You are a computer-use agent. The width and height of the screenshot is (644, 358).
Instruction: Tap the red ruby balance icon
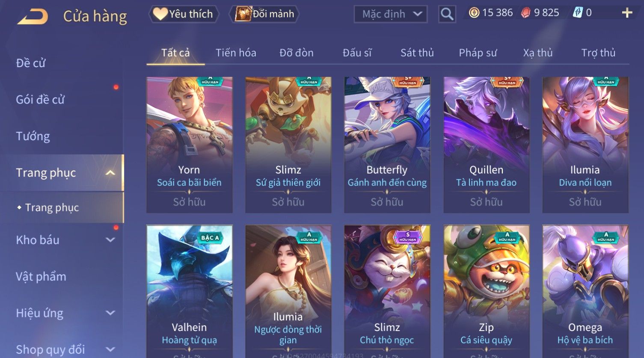point(525,13)
